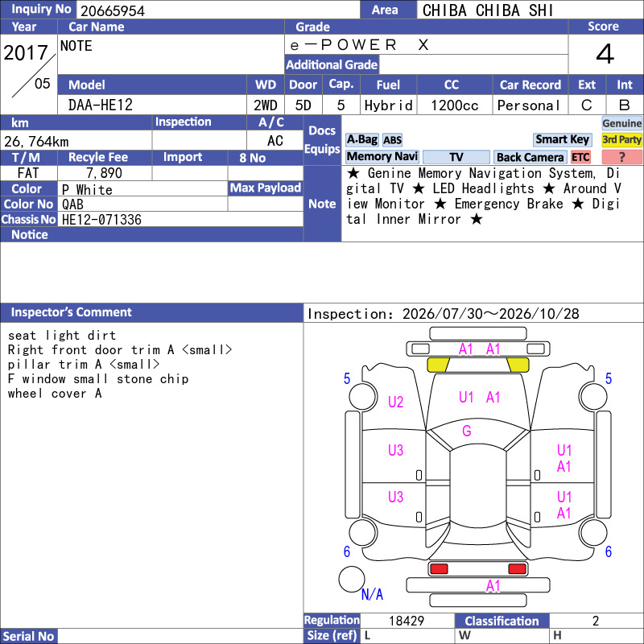Click the U1 mark on the right front door
644x644 pixels.
564,450
